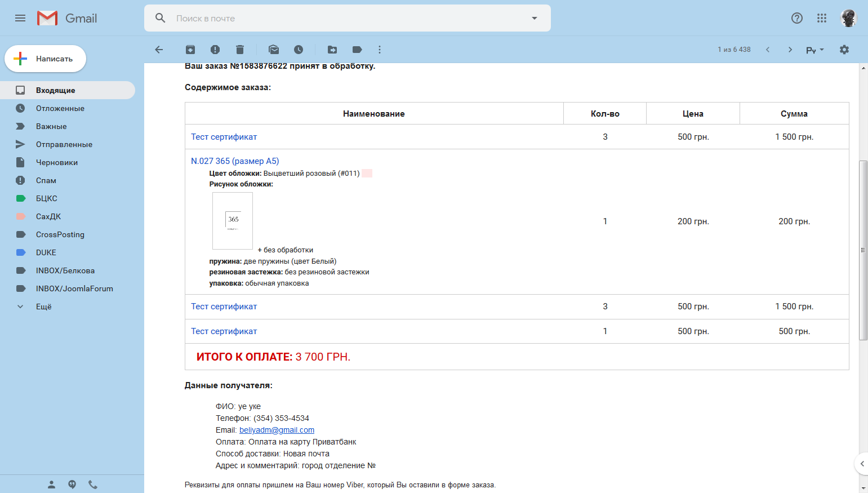Open the Labels tag icon
Viewport: 868px width, 493px height.
click(357, 50)
